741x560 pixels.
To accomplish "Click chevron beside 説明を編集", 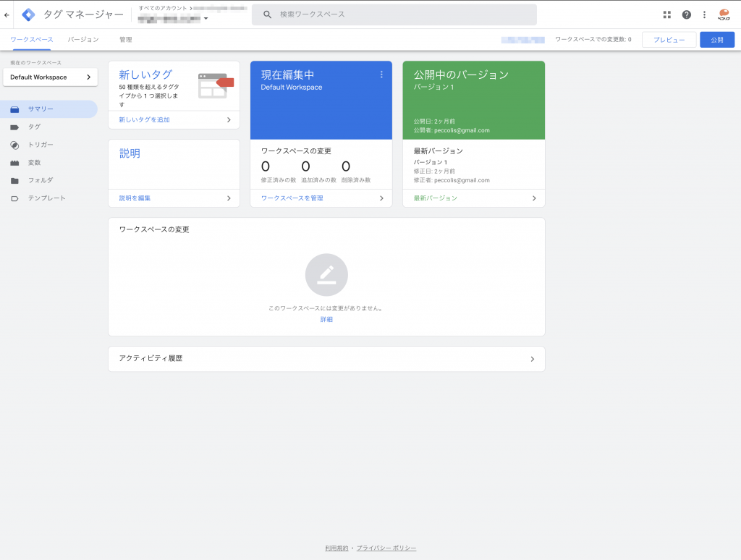I will click(229, 198).
